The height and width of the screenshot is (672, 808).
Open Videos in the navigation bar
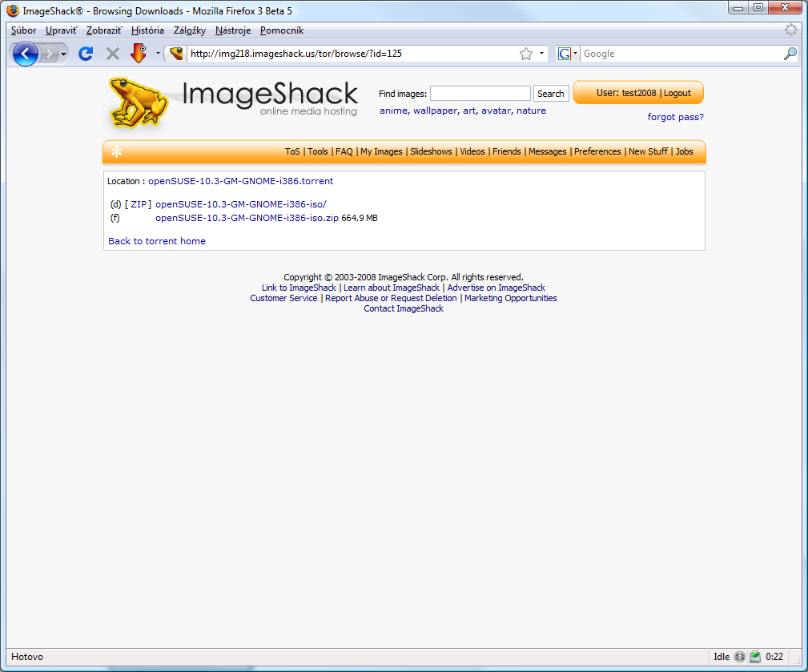[472, 151]
